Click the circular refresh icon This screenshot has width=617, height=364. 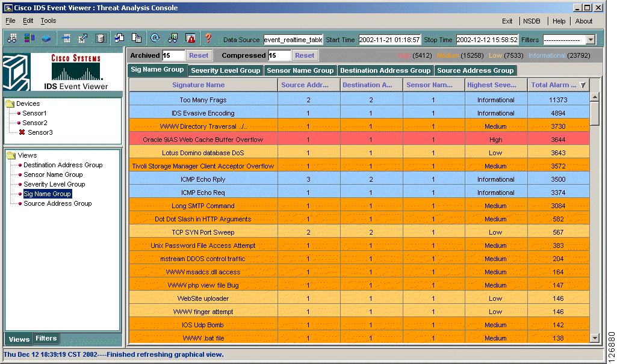pyautogui.click(x=155, y=38)
